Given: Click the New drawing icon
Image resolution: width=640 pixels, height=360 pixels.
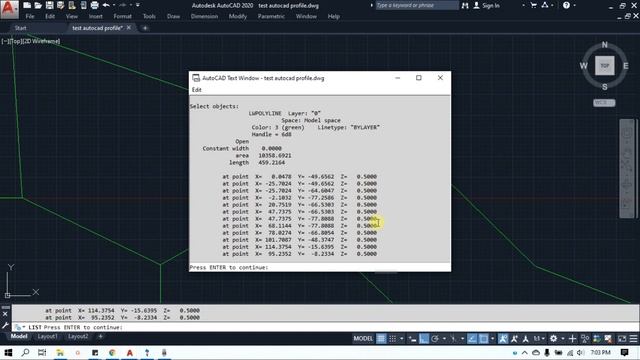Looking at the screenshot, I should 27,5.
